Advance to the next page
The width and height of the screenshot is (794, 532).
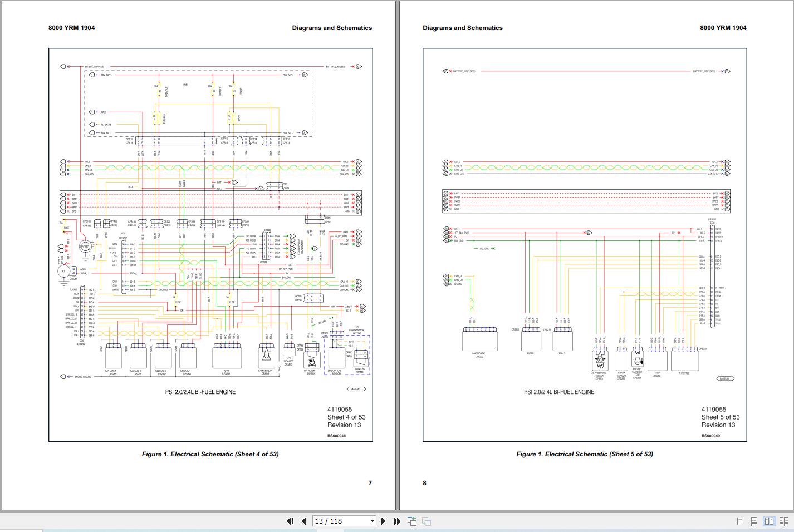point(383,521)
